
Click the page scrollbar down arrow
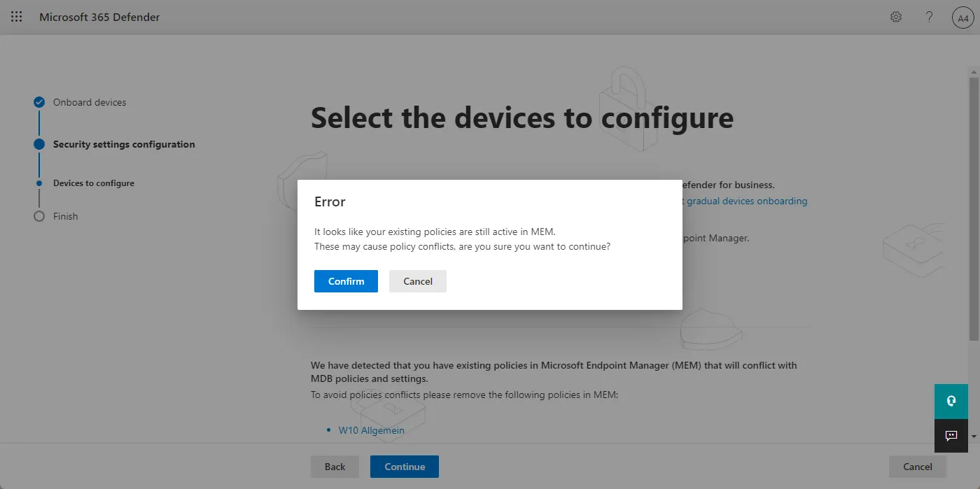pos(974,437)
